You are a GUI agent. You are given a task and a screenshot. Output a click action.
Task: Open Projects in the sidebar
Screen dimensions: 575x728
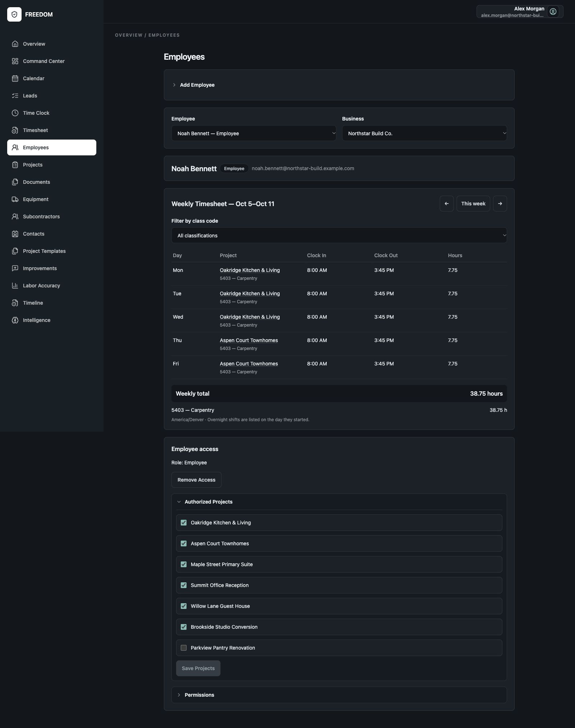[52, 165]
